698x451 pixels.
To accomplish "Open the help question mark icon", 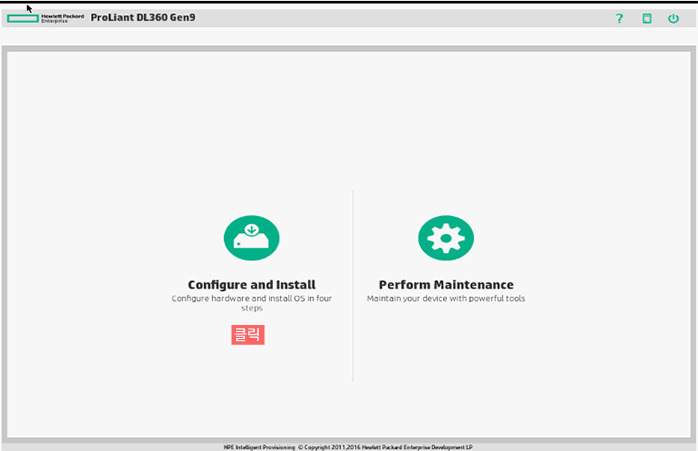I will click(619, 18).
